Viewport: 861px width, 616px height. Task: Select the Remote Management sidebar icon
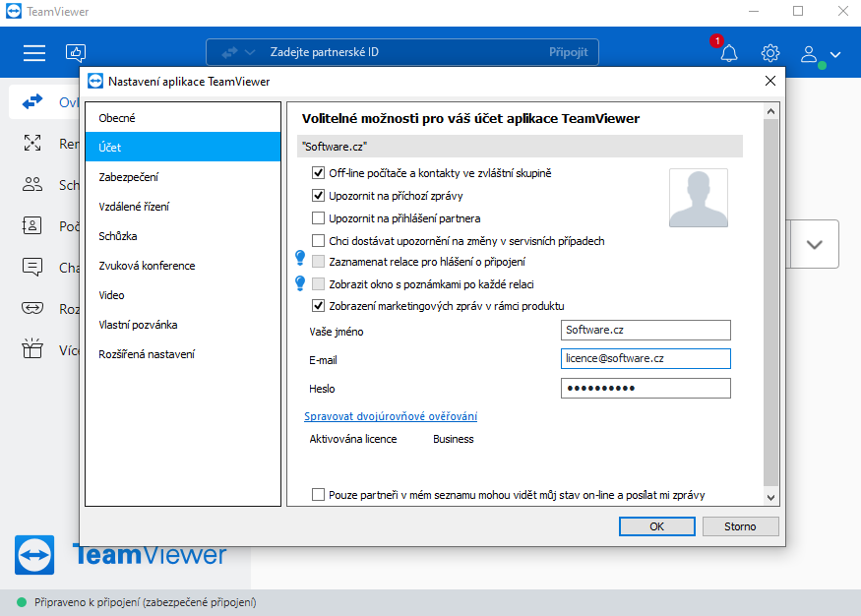[32, 143]
